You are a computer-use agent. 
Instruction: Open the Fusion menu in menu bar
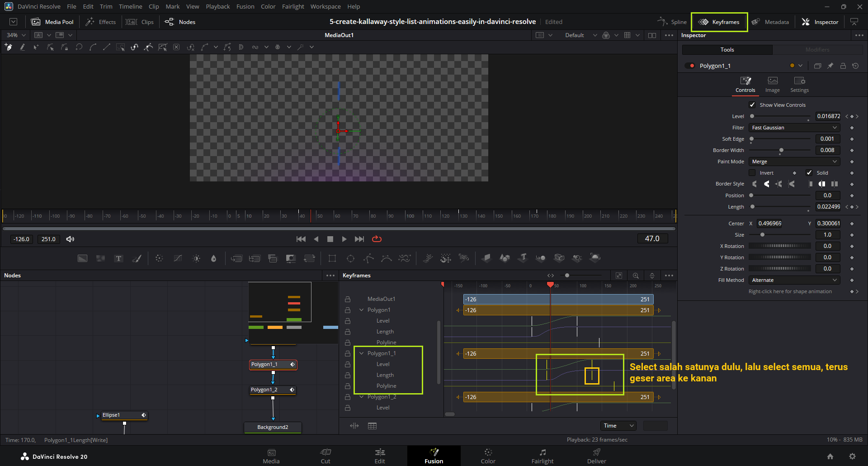pyautogui.click(x=245, y=6)
